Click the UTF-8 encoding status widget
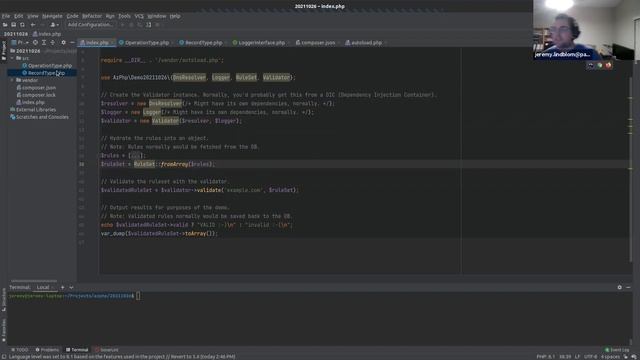The image size is (640, 360). pyautogui.click(x=590, y=357)
